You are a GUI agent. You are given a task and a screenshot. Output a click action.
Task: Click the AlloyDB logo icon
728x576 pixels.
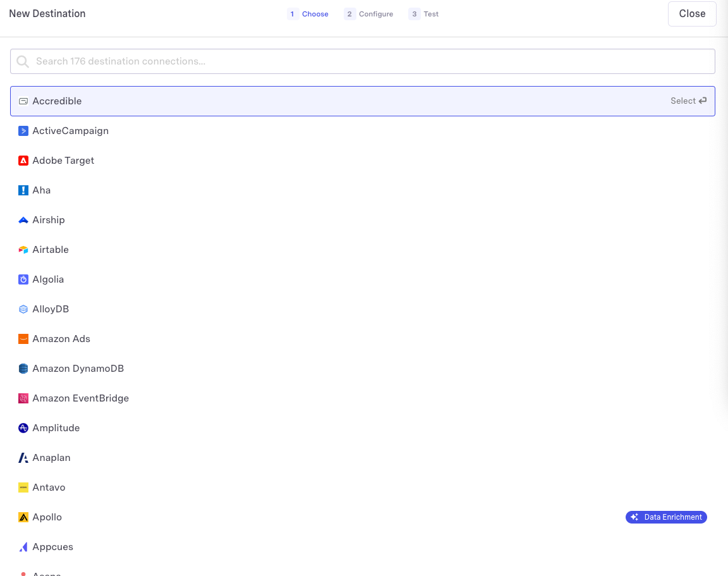pyautogui.click(x=23, y=309)
